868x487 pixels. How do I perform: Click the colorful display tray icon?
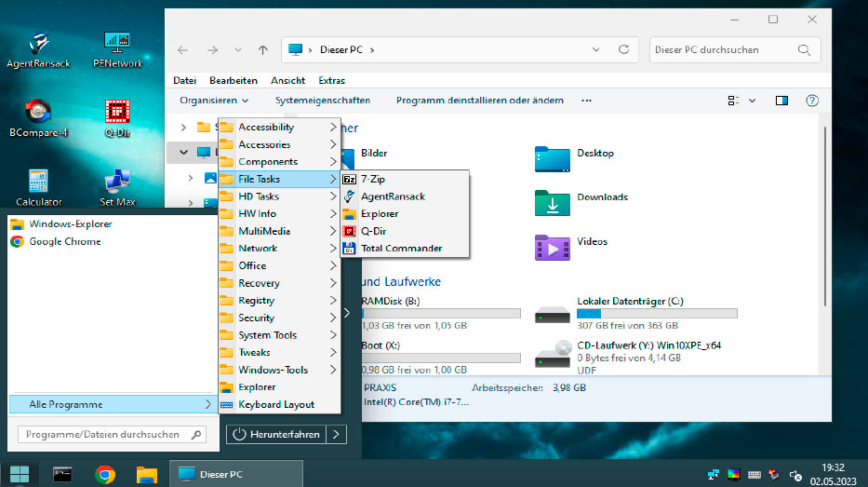[733, 474]
